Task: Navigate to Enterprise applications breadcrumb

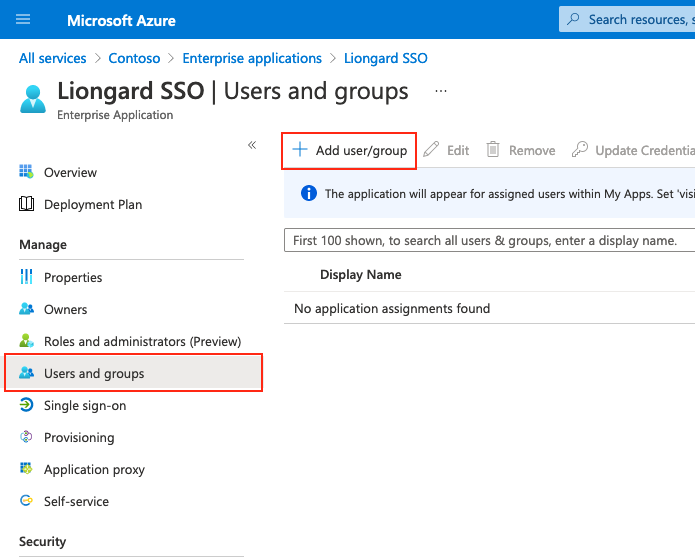Action: 252,58
